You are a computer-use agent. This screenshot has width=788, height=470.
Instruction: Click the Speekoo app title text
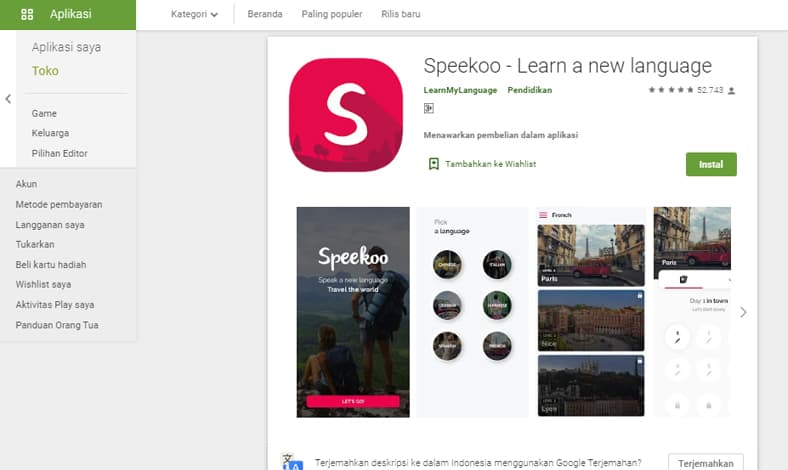tap(567, 66)
